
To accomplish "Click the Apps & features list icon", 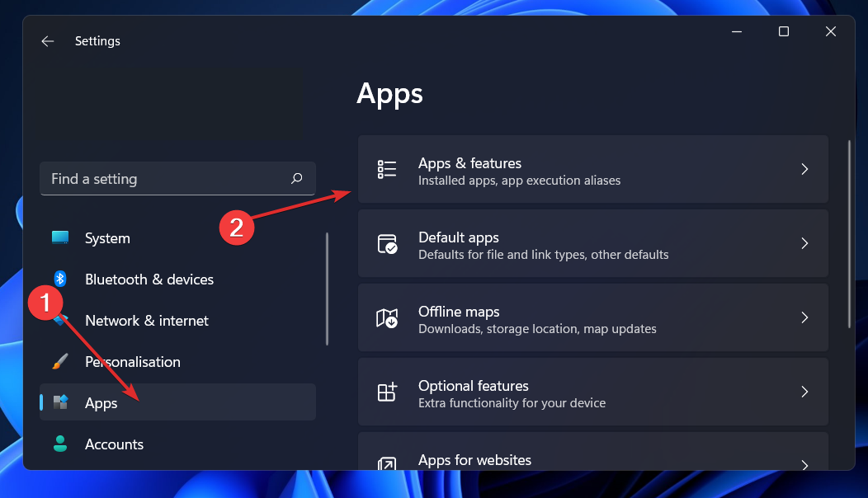I will (x=386, y=169).
